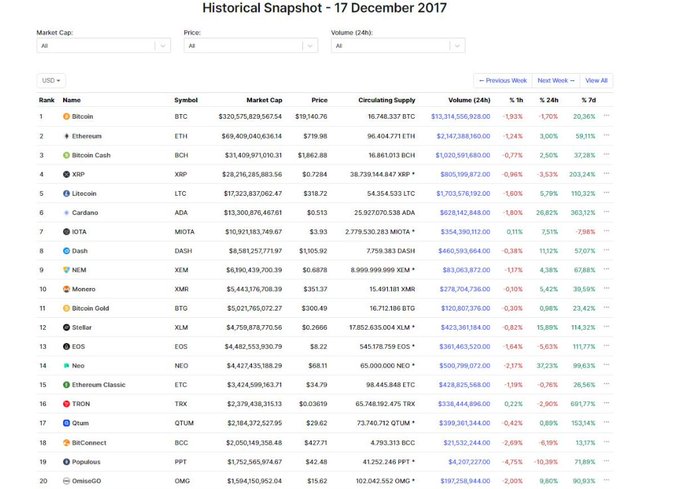Click the Qtum logo icon
679x489 pixels.
pyautogui.click(x=66, y=423)
